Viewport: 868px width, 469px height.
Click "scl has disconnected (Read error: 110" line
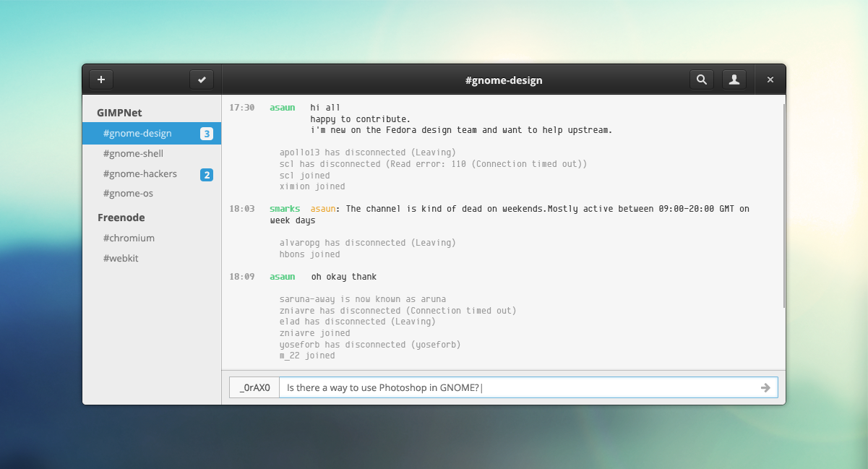[434, 164]
